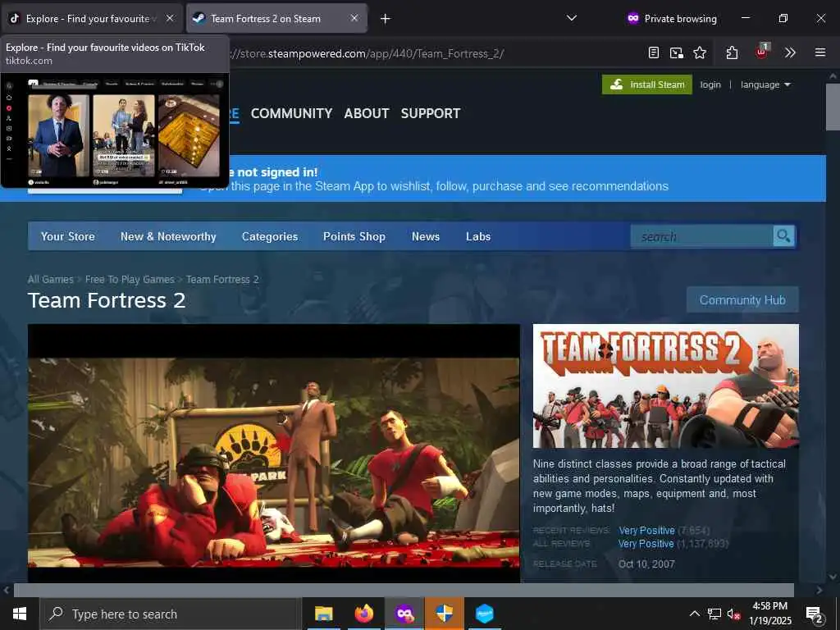Viewport: 840px width, 630px height.
Task: Open the Windows Start menu
Action: coord(20,614)
